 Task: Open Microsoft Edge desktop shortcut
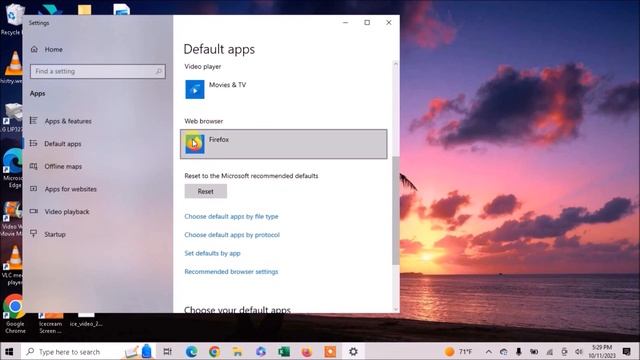[x=12, y=169]
